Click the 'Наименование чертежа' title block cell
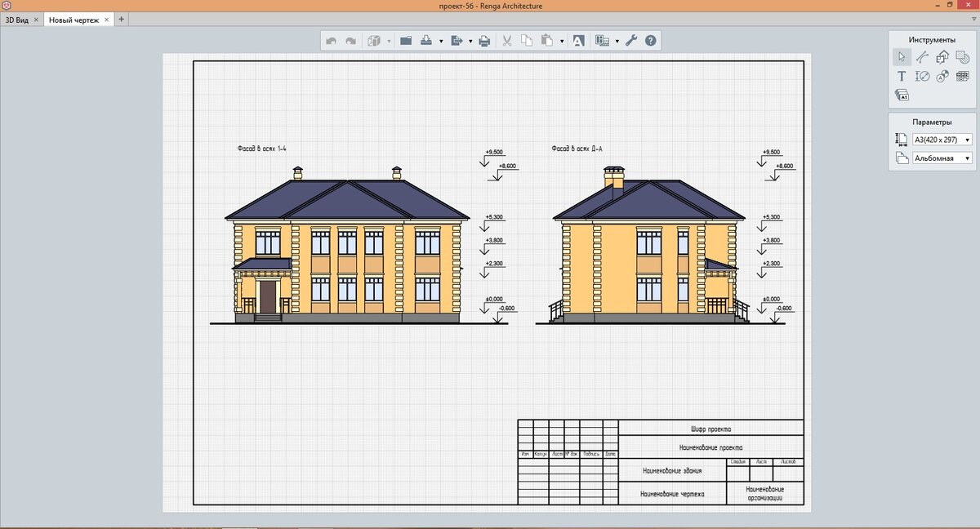Image resolution: width=980 pixels, height=529 pixels. (x=671, y=494)
